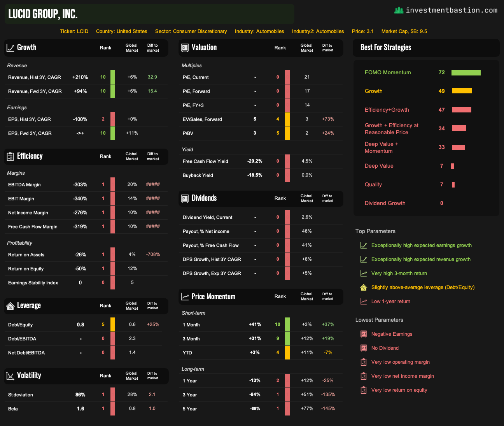This screenshot has width=504, height=426.
Task: Click EBITDA Margin row label
Action: pos(24,185)
